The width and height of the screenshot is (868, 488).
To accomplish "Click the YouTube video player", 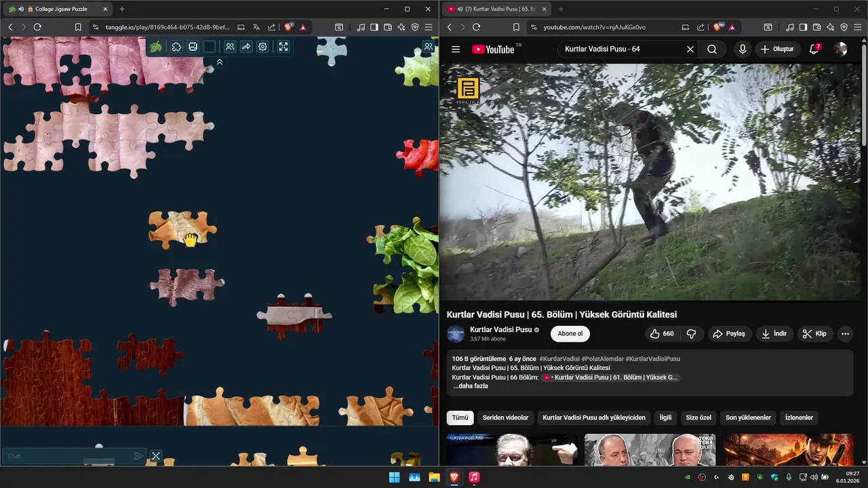I will coord(650,182).
